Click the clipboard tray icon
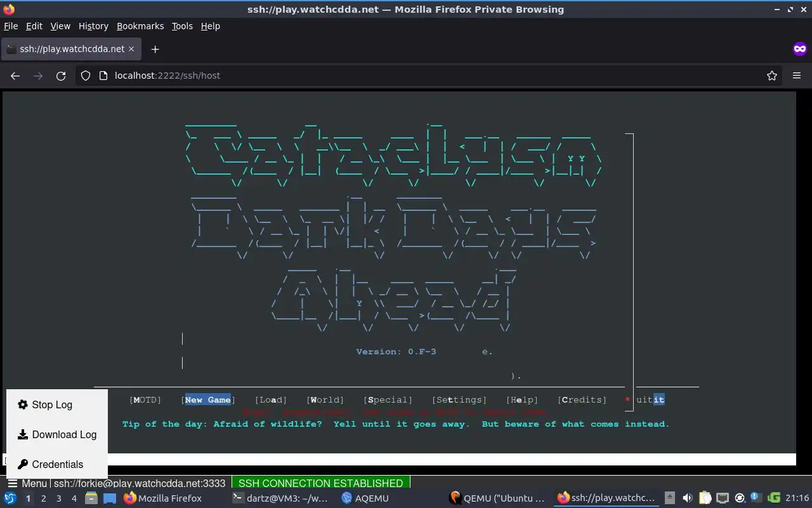The height and width of the screenshot is (508, 812). [705, 498]
